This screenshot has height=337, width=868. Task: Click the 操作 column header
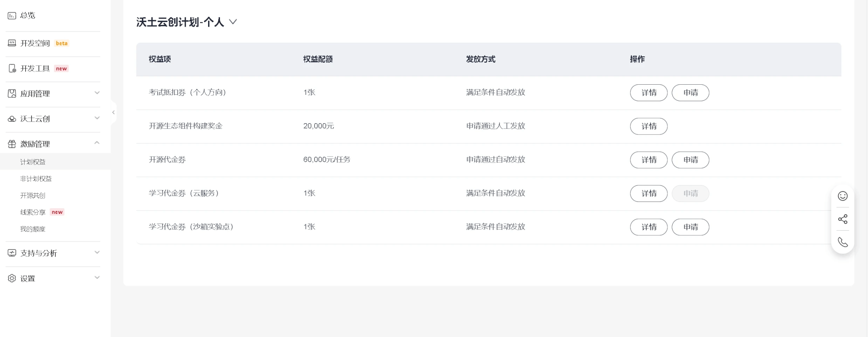pos(637,59)
